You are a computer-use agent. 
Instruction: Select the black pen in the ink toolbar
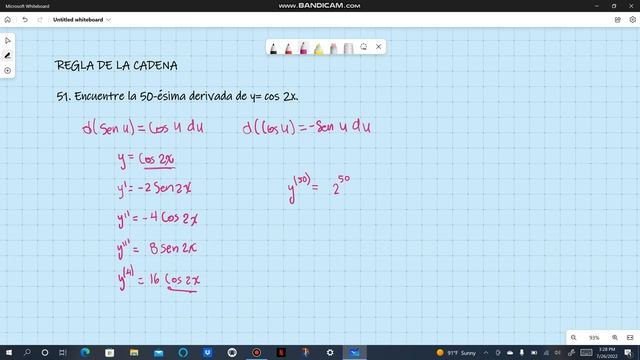pyautogui.click(x=273, y=49)
